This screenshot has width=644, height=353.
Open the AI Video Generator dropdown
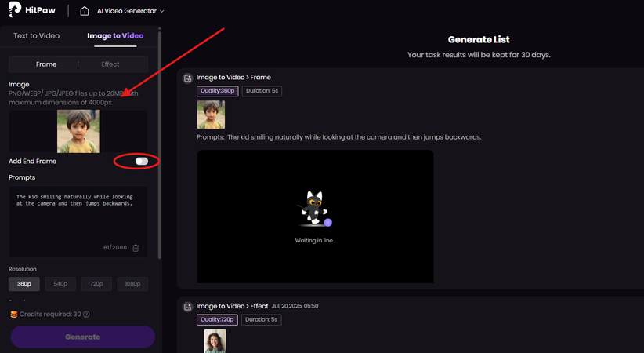(x=130, y=11)
